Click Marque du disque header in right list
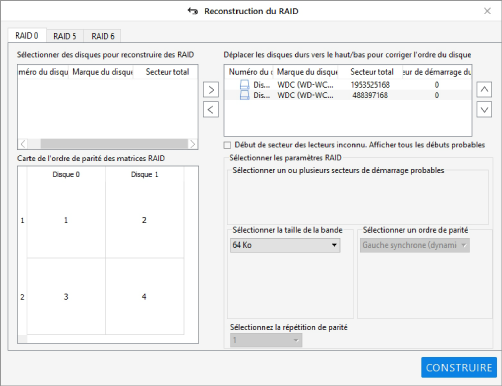Image resolution: width=502 pixels, height=386 pixels. [x=307, y=72]
